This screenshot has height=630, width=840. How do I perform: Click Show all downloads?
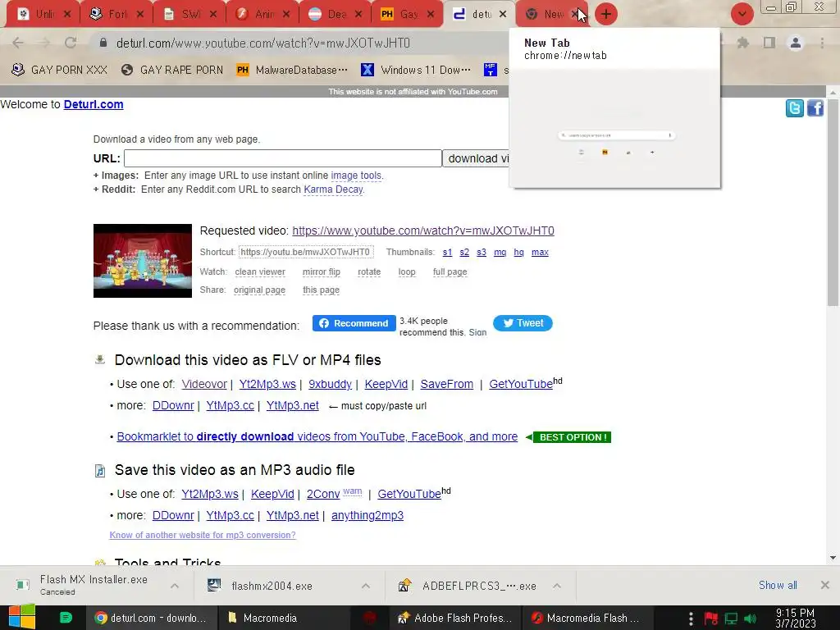click(x=778, y=585)
